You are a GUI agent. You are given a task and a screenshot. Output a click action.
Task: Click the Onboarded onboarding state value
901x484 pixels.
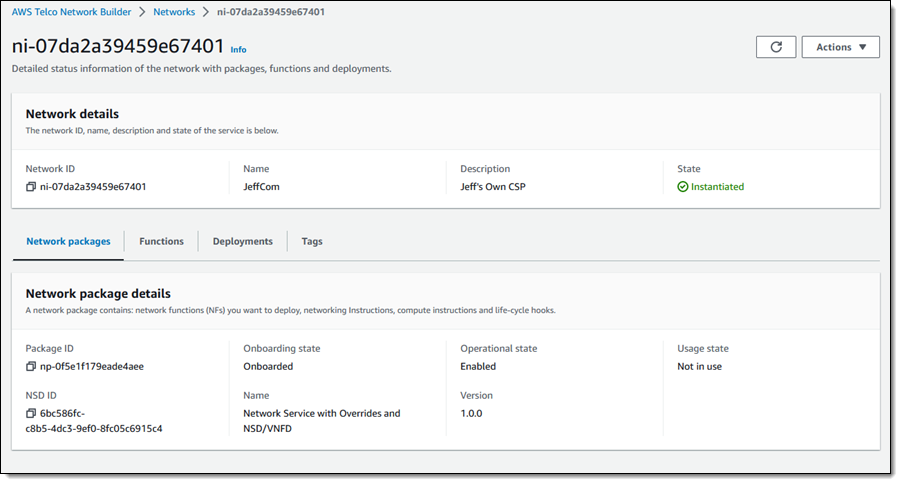click(x=268, y=367)
